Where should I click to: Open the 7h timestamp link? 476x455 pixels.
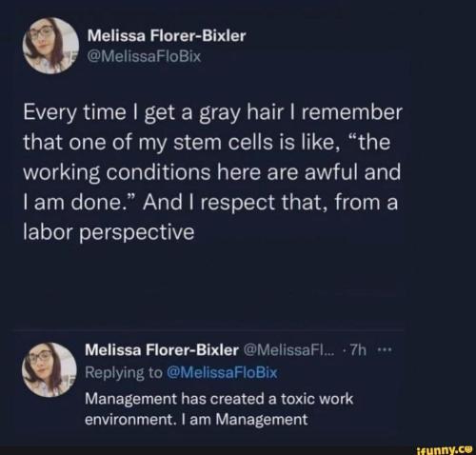[x=358, y=350]
